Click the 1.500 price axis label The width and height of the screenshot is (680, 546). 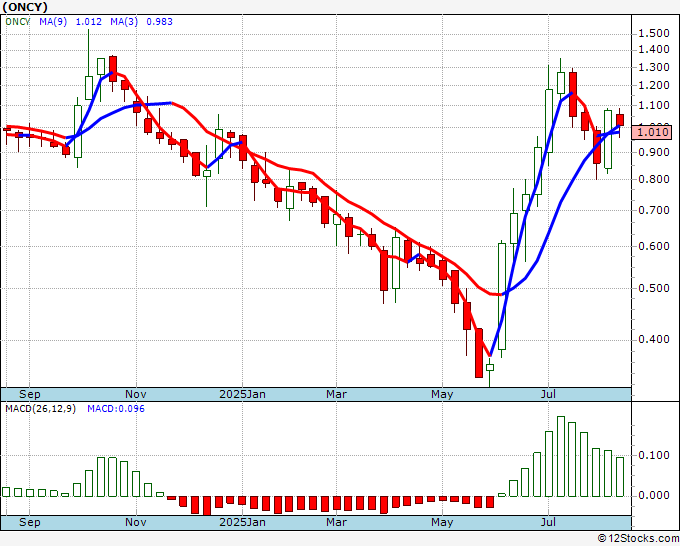pyautogui.click(x=654, y=33)
